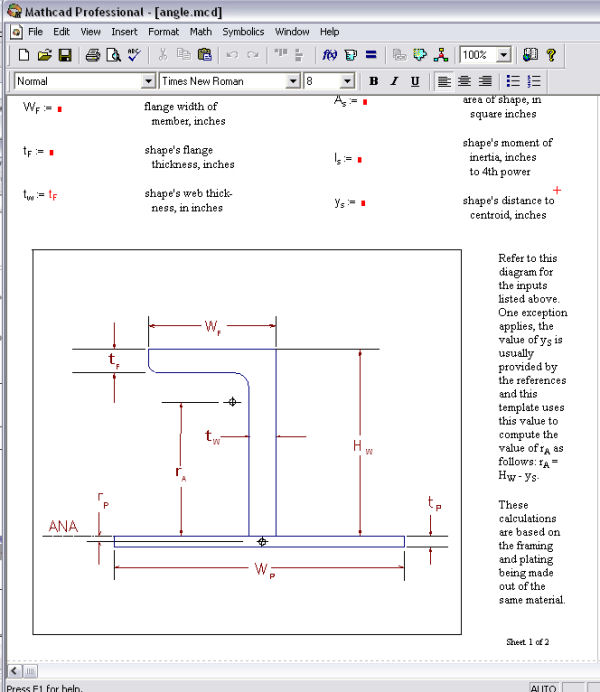Click the Open file folder icon

tap(44, 55)
